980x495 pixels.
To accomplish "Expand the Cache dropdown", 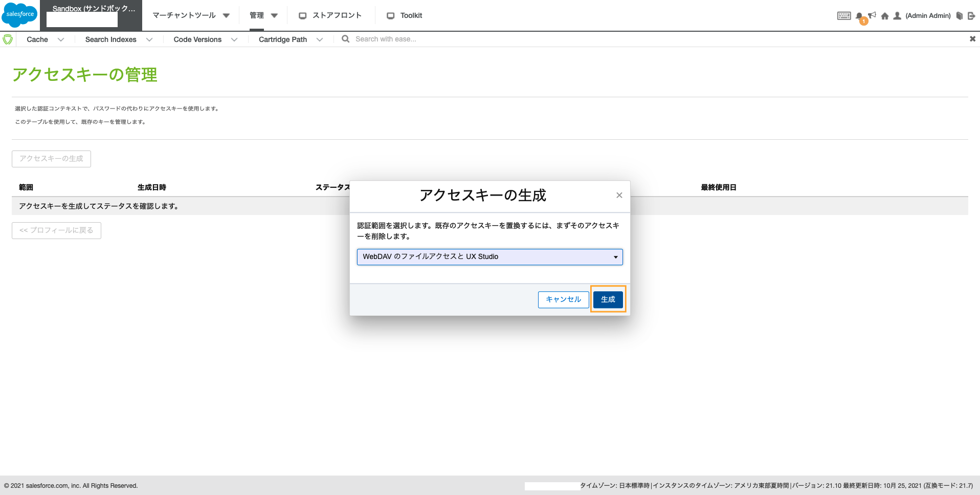I will [x=60, y=39].
